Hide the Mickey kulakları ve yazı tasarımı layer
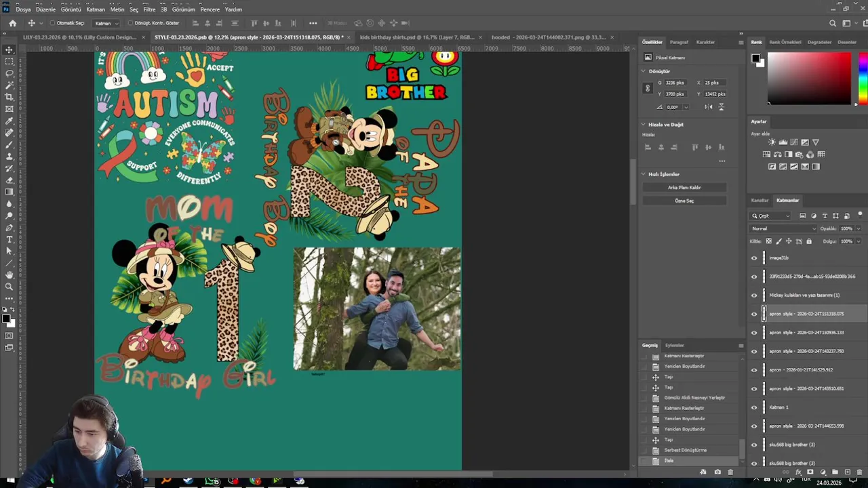 tap(754, 295)
